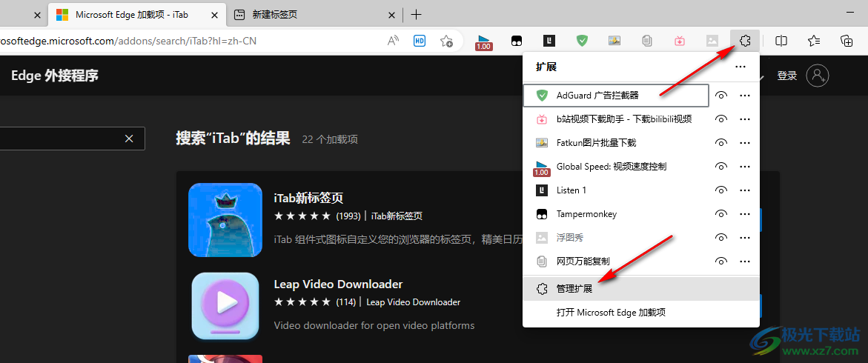Toggle Global Speed visibility eye

click(720, 167)
